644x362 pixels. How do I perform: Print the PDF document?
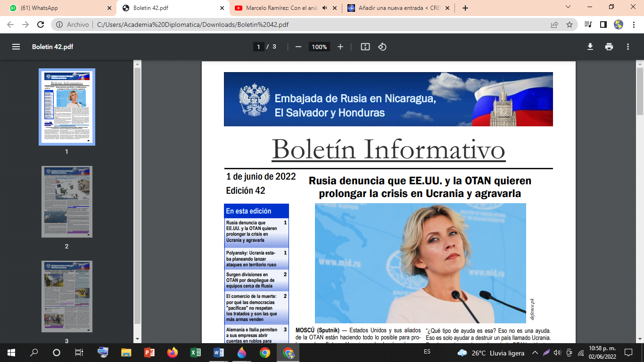click(x=609, y=47)
